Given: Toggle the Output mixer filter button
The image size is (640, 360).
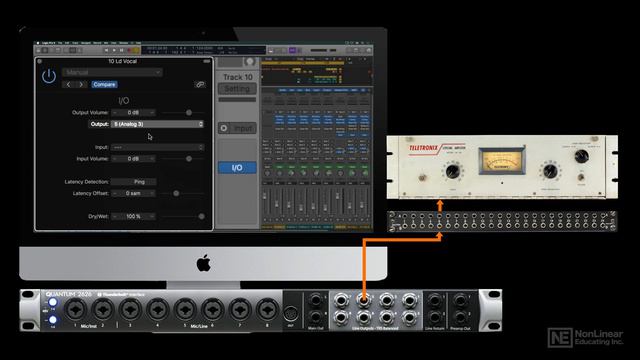Looking at the screenshot, I should tap(327, 90).
